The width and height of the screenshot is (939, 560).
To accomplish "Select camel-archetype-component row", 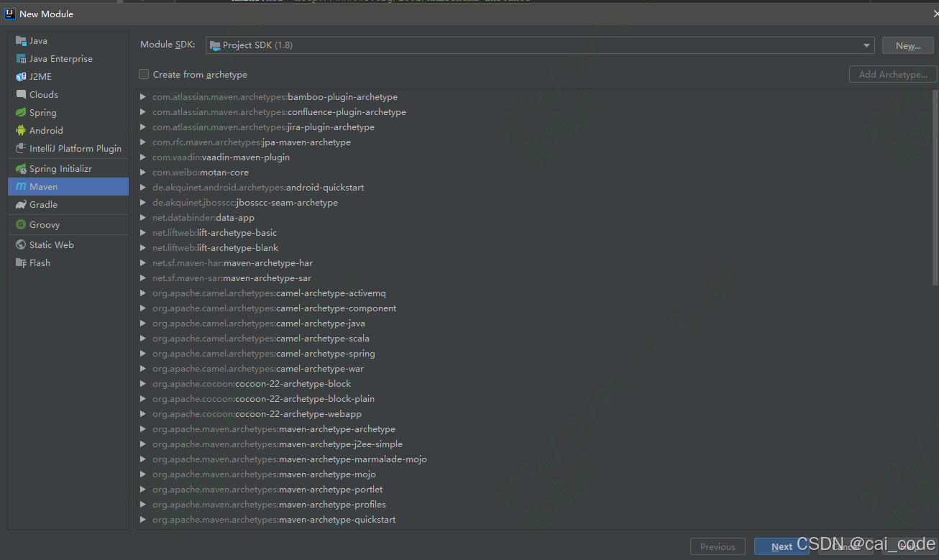I will [x=534, y=308].
